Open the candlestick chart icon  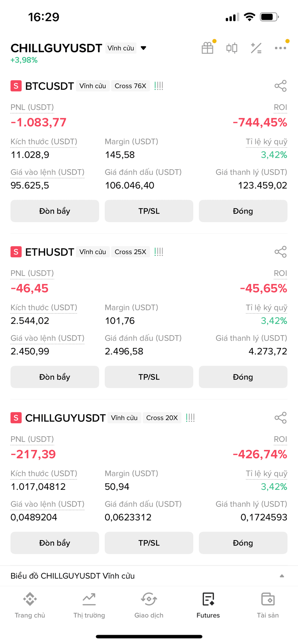tap(232, 48)
